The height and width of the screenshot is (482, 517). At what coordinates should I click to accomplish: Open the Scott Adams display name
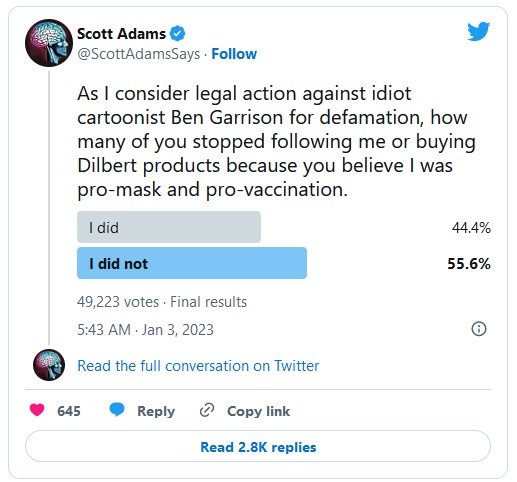click(121, 34)
